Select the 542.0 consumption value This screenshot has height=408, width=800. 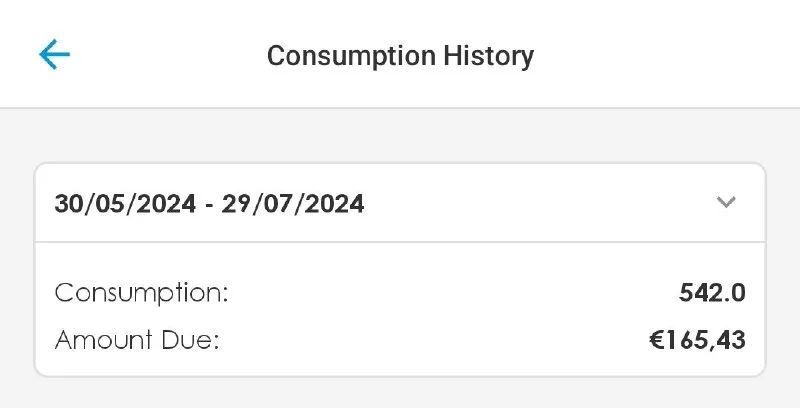point(711,294)
